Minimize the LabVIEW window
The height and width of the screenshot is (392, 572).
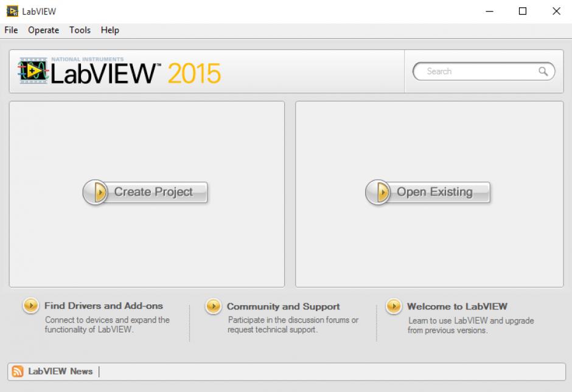tap(490, 12)
